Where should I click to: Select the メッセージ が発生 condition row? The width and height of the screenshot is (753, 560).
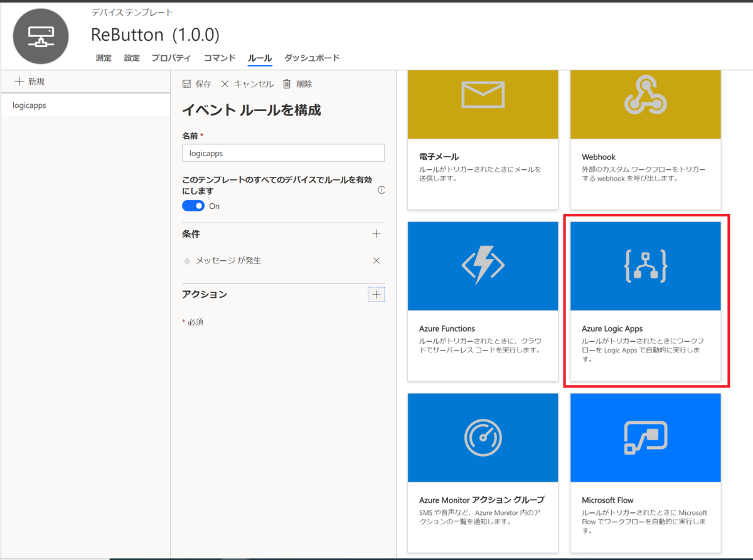[x=283, y=260]
